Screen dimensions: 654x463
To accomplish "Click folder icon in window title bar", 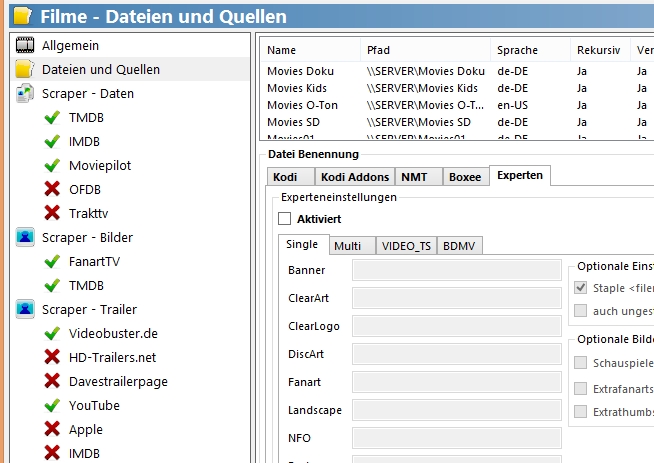I will click(23, 16).
